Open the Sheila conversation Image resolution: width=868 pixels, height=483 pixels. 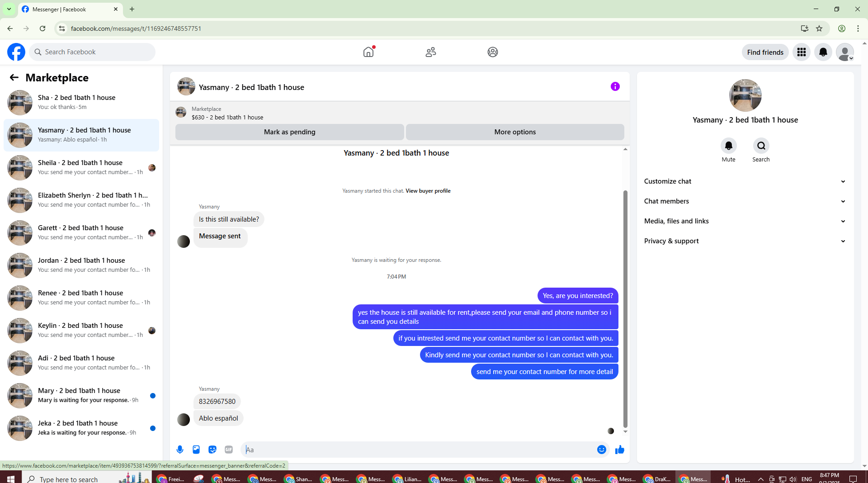(81, 167)
